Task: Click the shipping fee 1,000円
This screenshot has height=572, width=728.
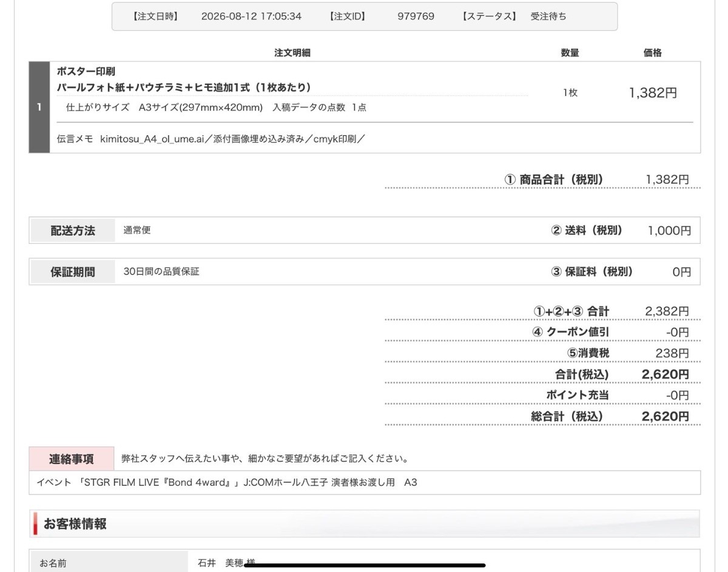Action: click(669, 230)
